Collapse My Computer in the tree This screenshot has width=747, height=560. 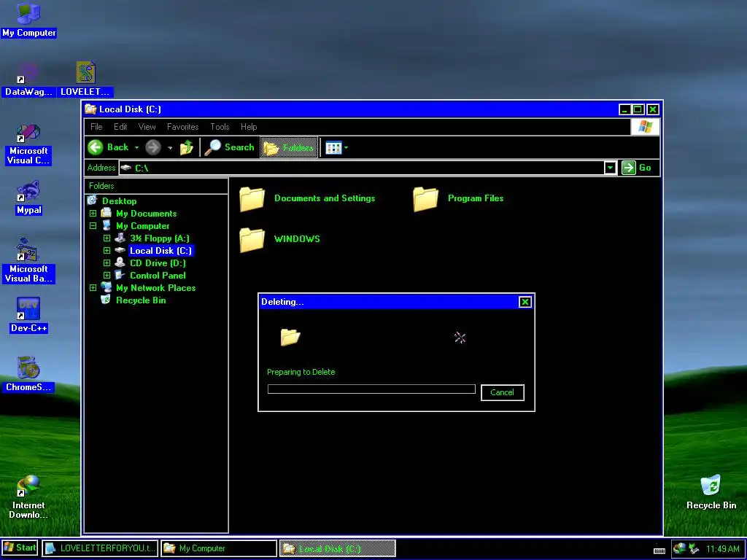[93, 226]
